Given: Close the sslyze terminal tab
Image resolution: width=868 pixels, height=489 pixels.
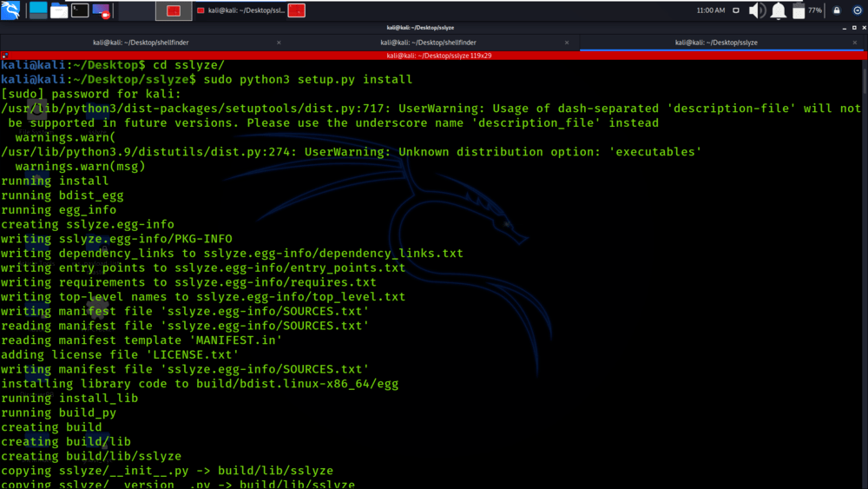Looking at the screenshot, I should click(855, 43).
